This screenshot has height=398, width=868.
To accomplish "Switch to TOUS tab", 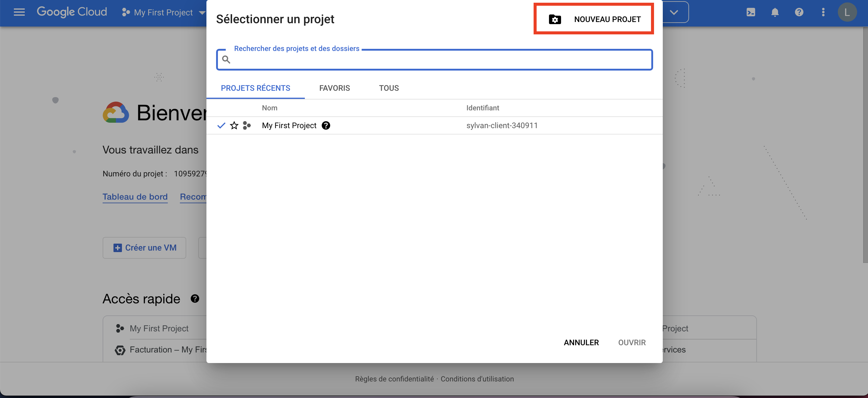I will [x=389, y=88].
